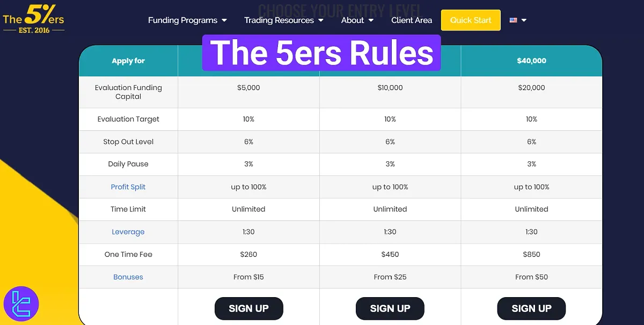This screenshot has width=644, height=325.
Task: Click the yellow Quick Start button
Action: pyautogui.click(x=471, y=20)
